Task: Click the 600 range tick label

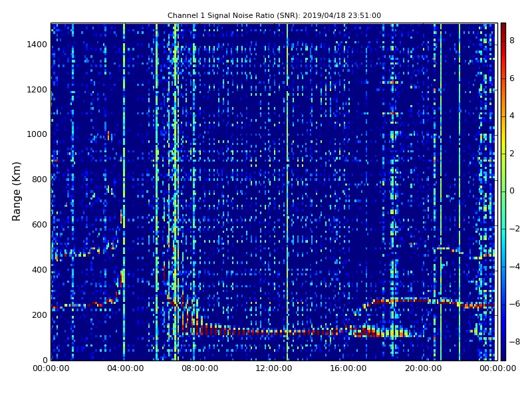Action: [40, 225]
